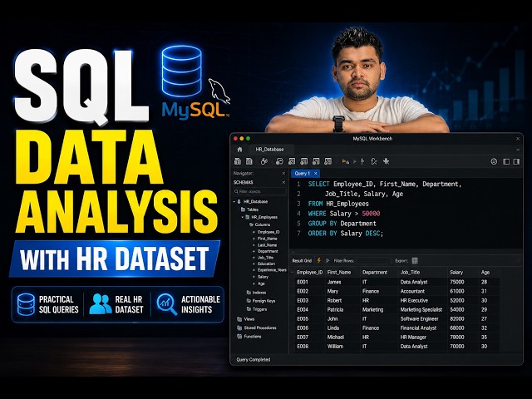532x399 pixels.
Task: Click the 82000 salary cell
Action: coord(457,319)
